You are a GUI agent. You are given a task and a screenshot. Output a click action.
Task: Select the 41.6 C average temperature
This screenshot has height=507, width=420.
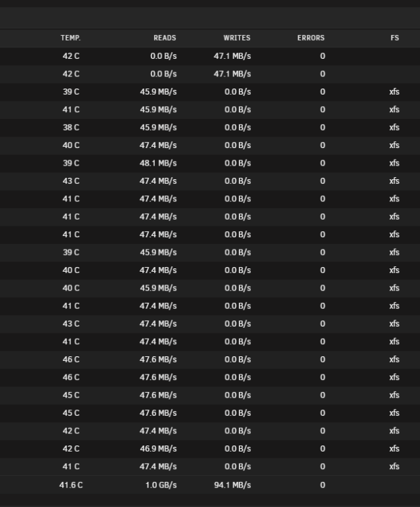click(71, 485)
